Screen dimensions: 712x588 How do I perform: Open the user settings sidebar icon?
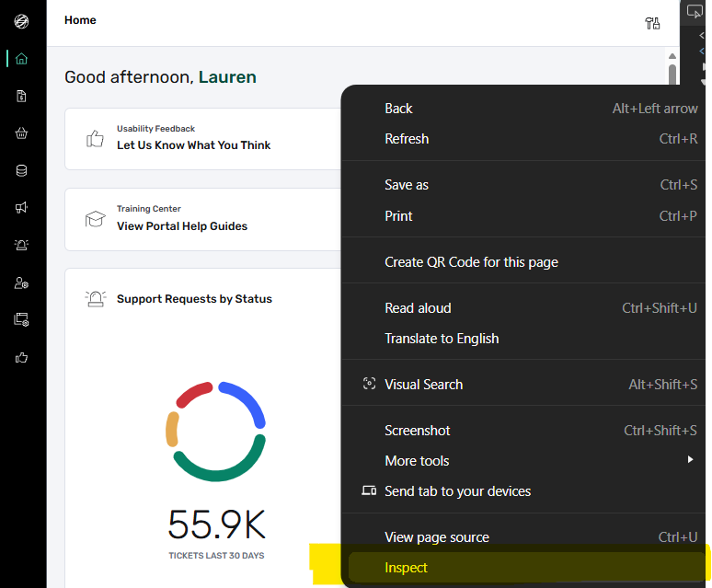pyautogui.click(x=21, y=282)
